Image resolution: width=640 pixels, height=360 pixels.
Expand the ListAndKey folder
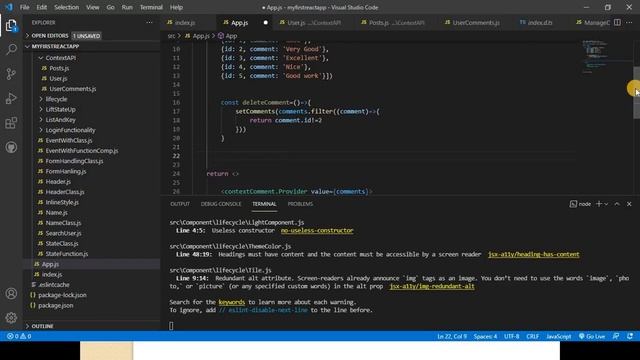pos(60,120)
